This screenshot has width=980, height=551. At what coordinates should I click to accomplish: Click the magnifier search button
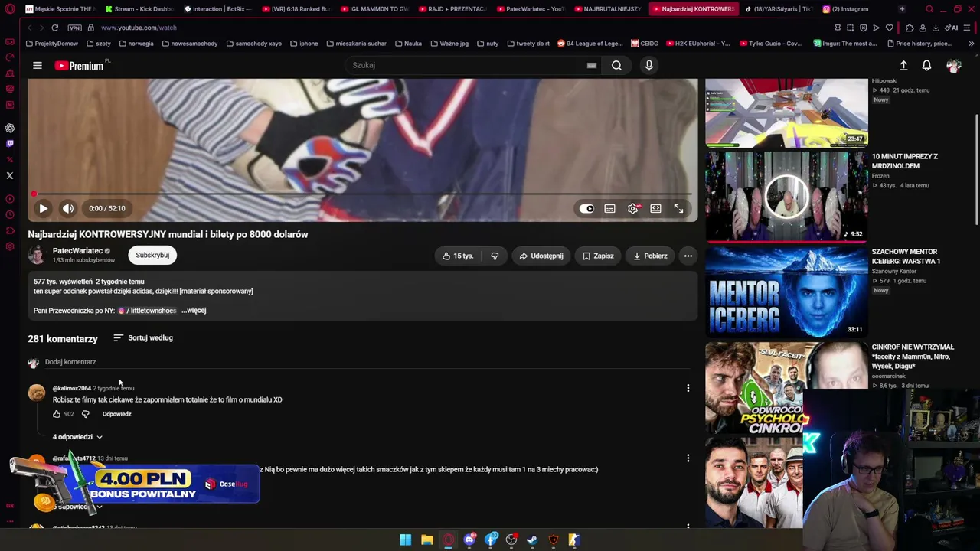point(616,65)
